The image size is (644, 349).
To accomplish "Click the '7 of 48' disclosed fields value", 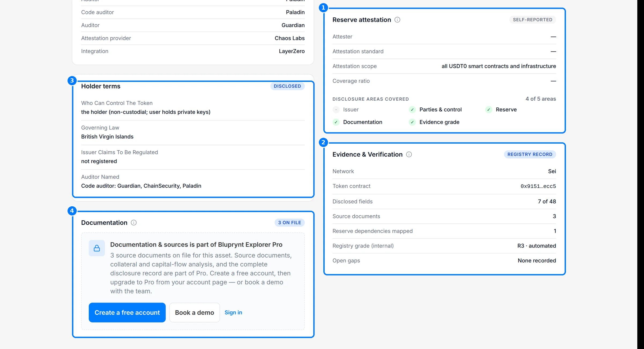I will 547,201.
